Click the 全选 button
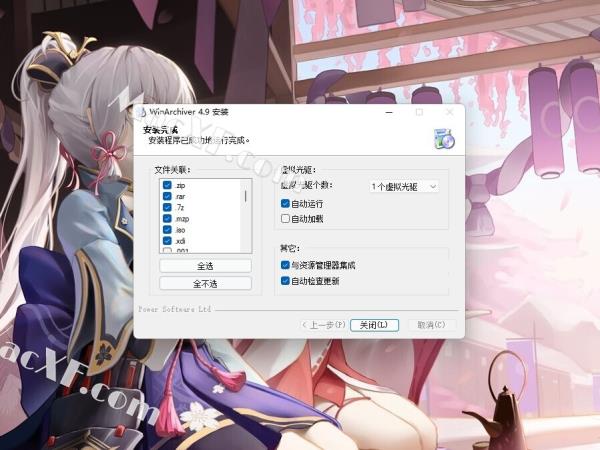Viewport: 600px width, 450px height. 205,266
